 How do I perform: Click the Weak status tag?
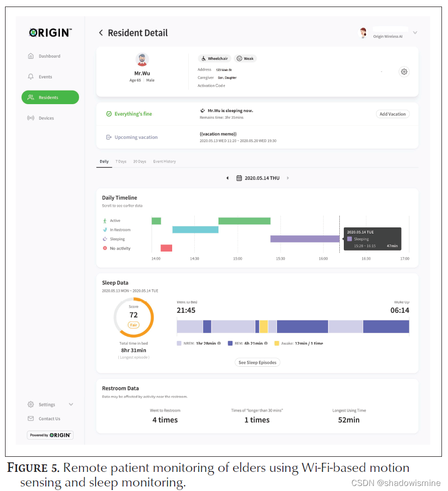pos(245,58)
